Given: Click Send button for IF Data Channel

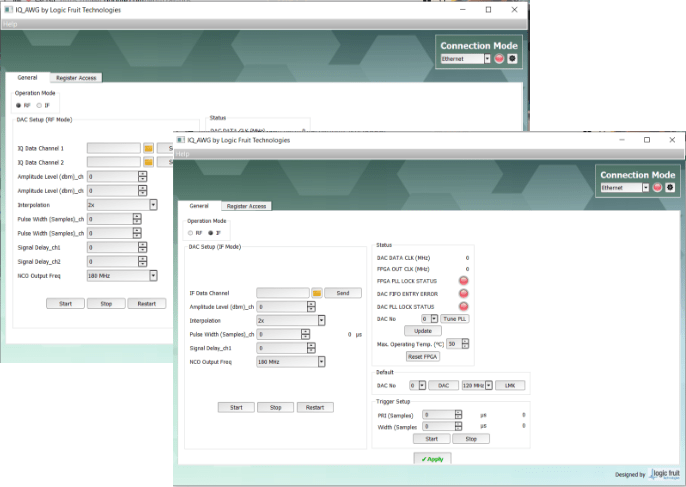Looking at the screenshot, I should point(343,293).
